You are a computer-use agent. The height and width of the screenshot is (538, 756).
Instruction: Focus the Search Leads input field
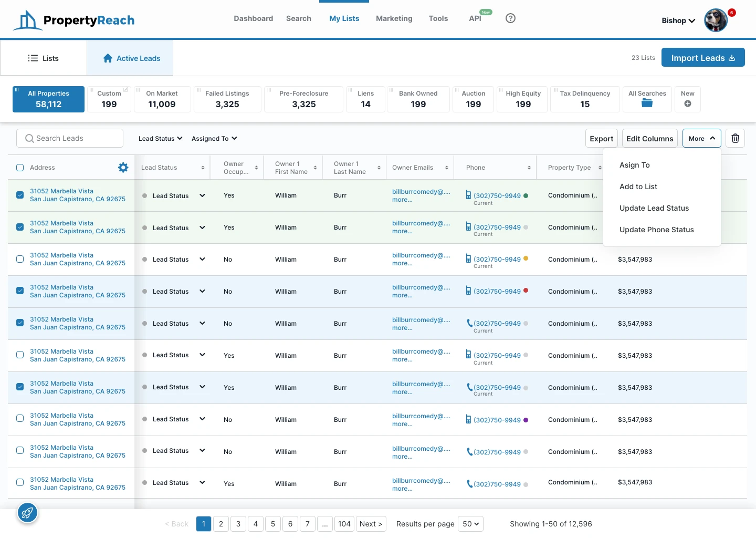(70, 138)
